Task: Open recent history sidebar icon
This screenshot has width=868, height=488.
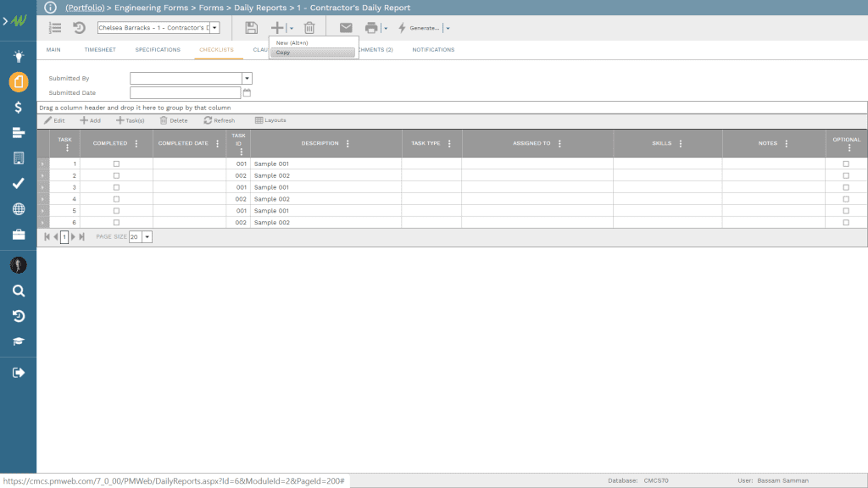Action: pos(19,316)
